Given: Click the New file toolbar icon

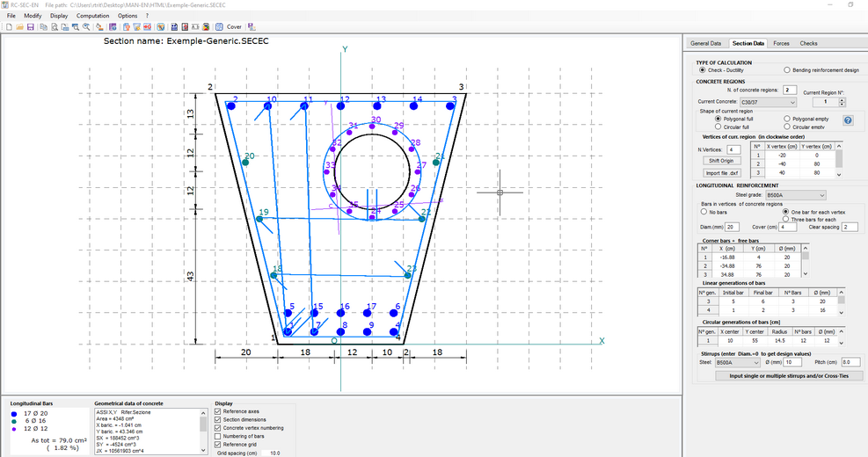Looking at the screenshot, I should click(x=9, y=26).
